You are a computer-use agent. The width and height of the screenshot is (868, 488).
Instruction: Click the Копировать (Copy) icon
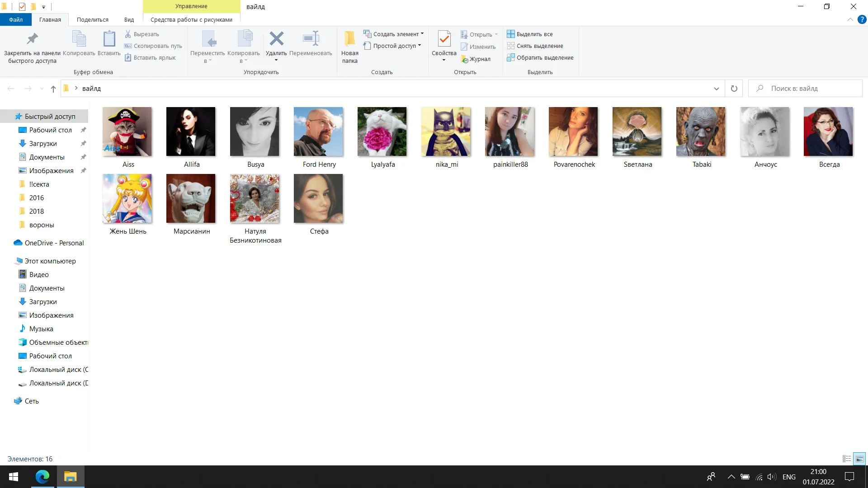click(x=80, y=40)
